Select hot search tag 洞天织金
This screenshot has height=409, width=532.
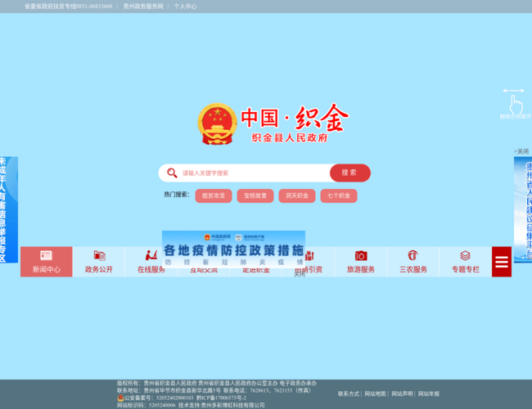click(298, 196)
